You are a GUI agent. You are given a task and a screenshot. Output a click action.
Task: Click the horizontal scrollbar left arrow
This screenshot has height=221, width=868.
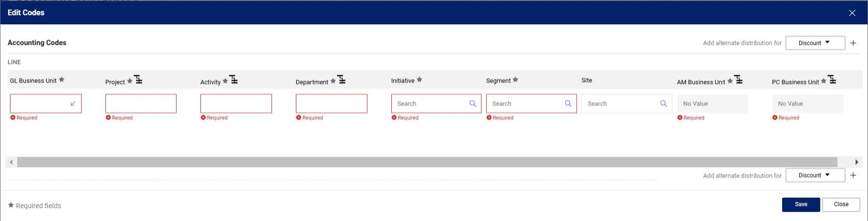[11, 162]
